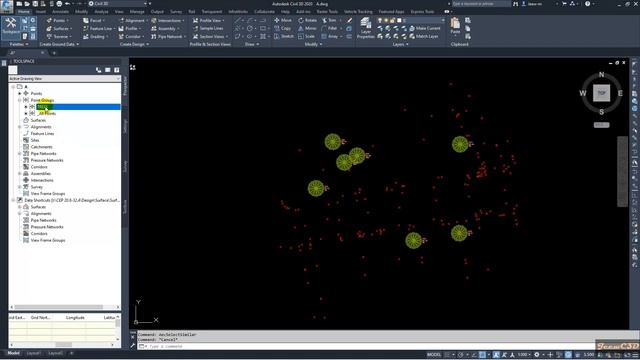Open the Civil 3D workspace dropdown

click(118, 4)
